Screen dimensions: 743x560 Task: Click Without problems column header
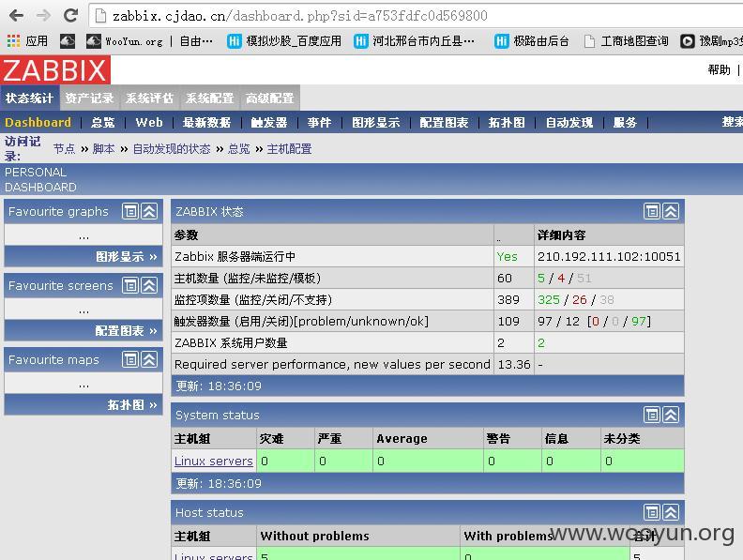coord(314,536)
